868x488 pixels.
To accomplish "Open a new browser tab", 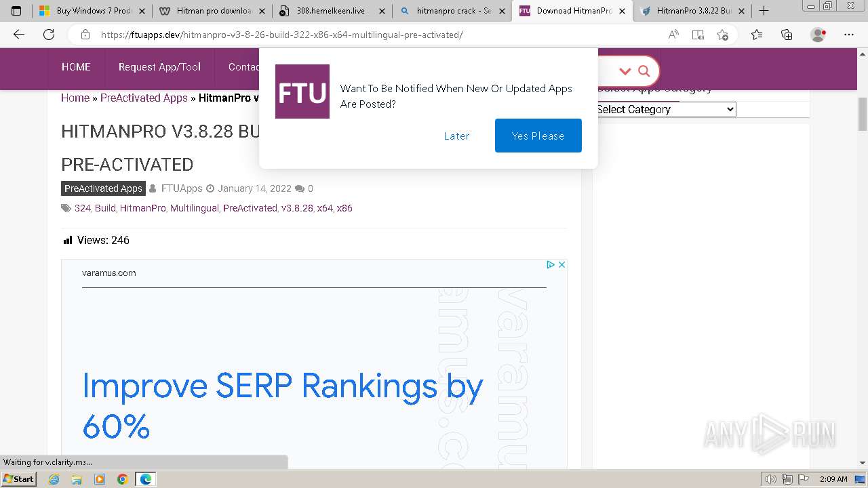I will pos(764,11).
